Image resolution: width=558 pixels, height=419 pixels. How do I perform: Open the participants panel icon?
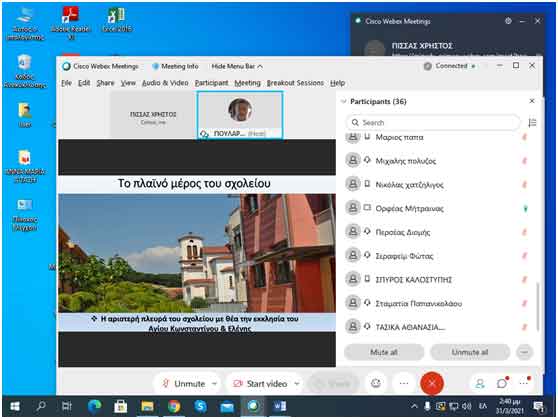pyautogui.click(x=480, y=383)
